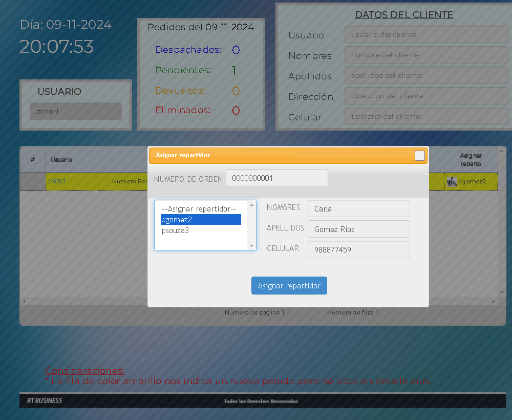Click the orders grid scroll-left arrow
512x420 pixels.
[23, 302]
